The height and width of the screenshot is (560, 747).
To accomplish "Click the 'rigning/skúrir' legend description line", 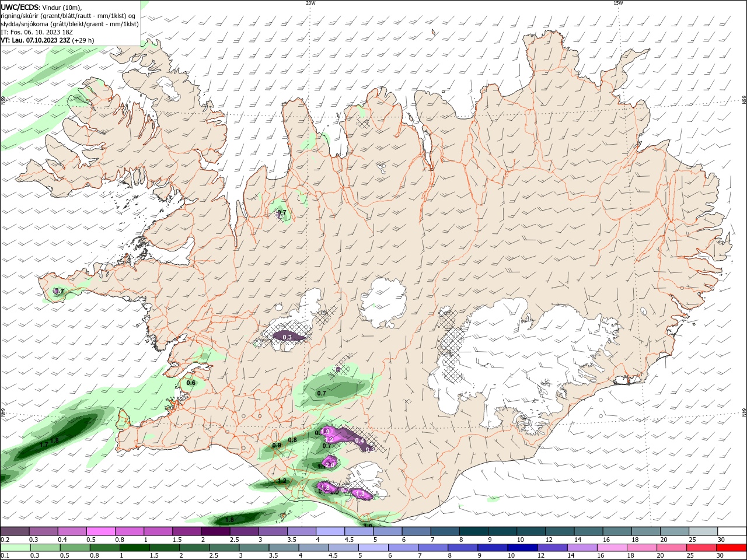I will point(68,16).
